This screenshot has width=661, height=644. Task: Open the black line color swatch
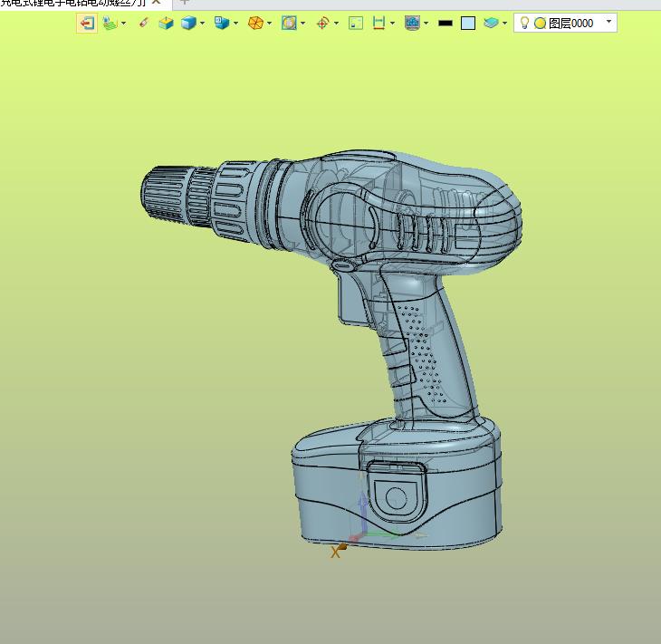(445, 24)
